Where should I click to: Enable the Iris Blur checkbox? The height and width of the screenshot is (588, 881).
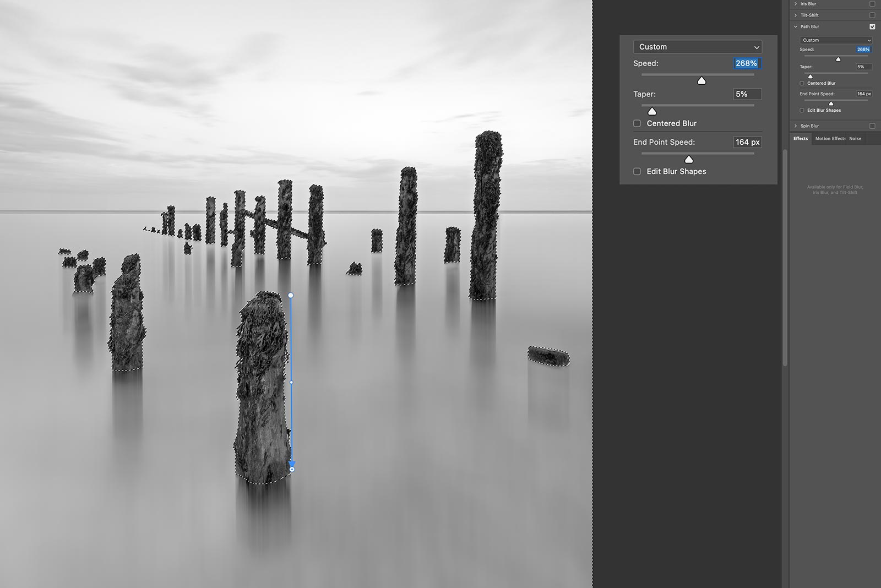pos(872,4)
